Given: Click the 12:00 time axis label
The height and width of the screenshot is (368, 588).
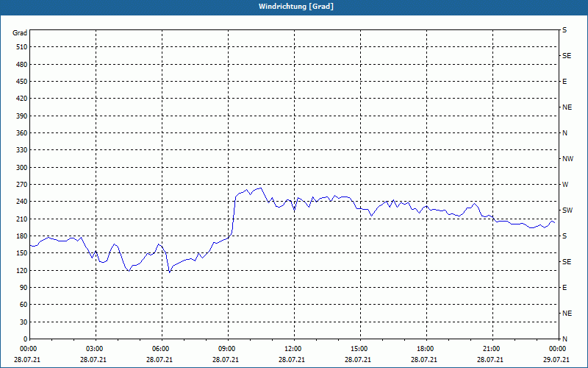Looking at the screenshot, I should pyautogui.click(x=295, y=349).
